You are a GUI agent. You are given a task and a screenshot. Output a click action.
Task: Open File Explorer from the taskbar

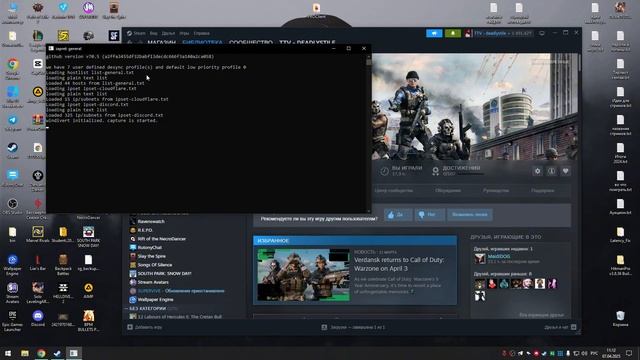click(25, 353)
